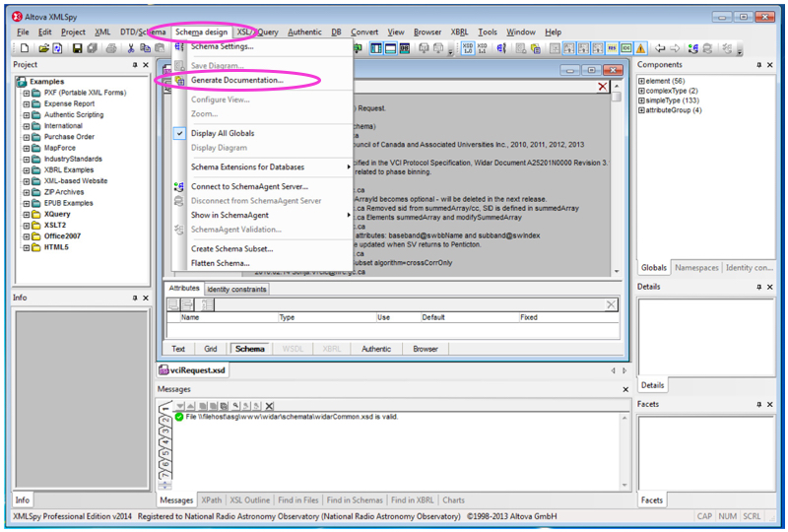Click the Cut scissors toolbar icon
Image resolution: width=788 pixels, height=532 pixels.
point(131,48)
